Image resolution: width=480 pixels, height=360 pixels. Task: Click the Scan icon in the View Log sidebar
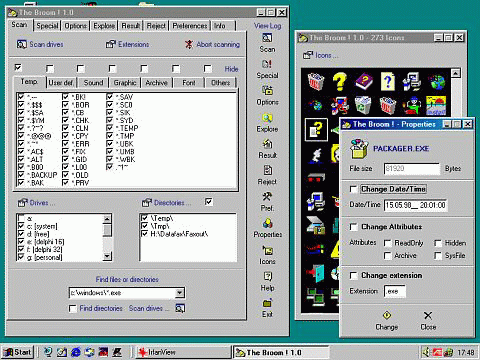(267, 38)
